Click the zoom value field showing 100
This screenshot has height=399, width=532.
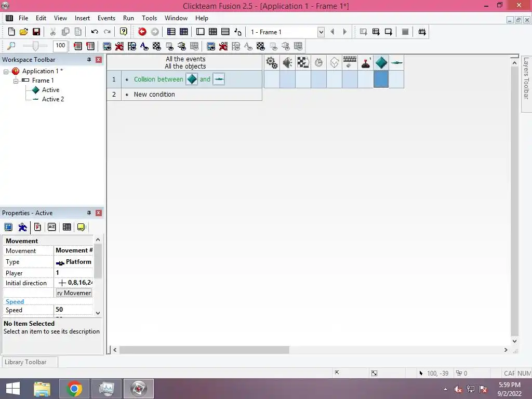[x=60, y=46]
